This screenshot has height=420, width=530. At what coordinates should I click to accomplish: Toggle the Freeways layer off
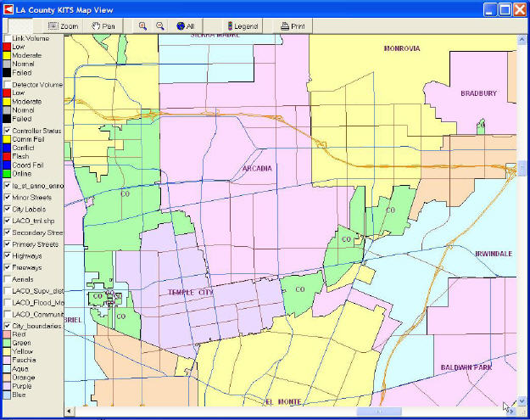point(7,267)
